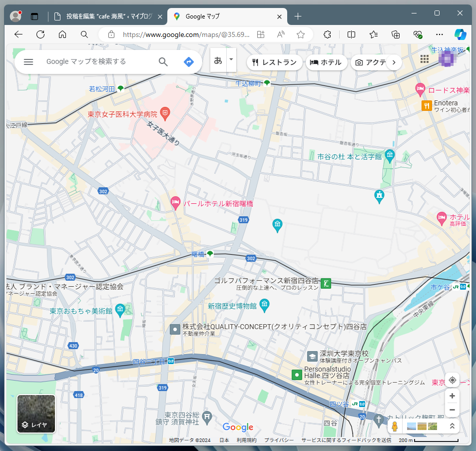Image resolution: width=476 pixels, height=451 pixels.
Task: Click the 市谷の杜 本と活字館 museum pin
Action: 390,156
